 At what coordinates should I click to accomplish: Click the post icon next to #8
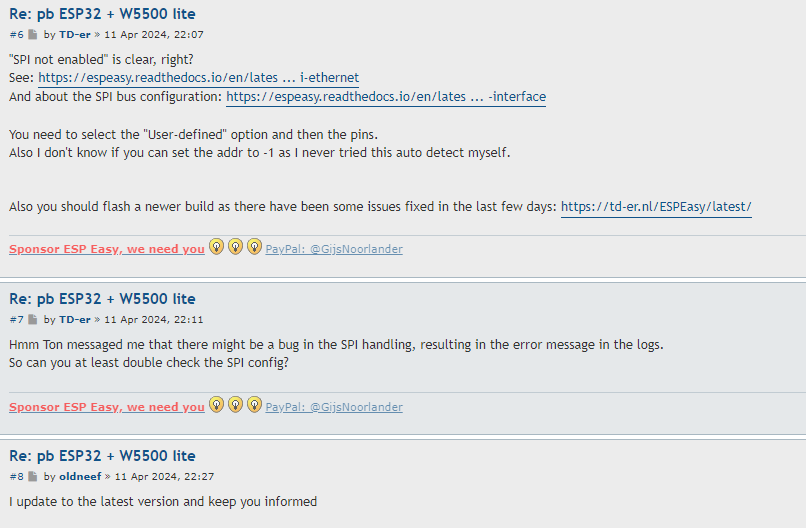point(33,477)
